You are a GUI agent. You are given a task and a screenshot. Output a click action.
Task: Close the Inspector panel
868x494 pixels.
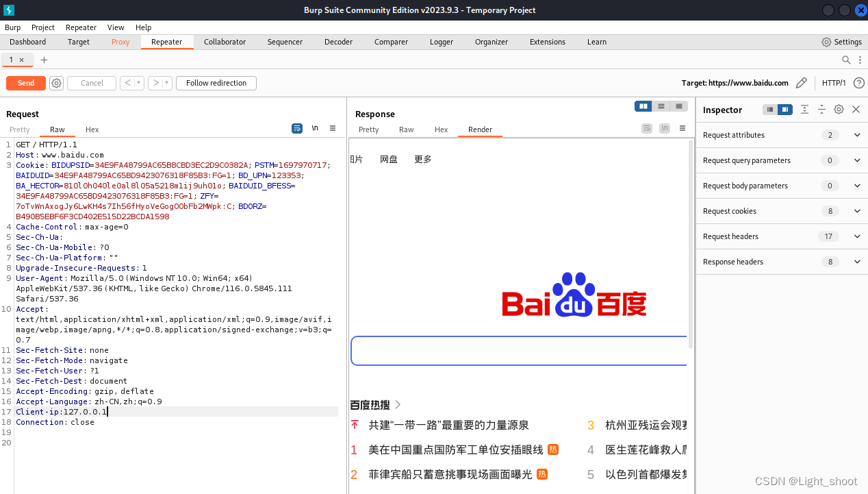856,110
